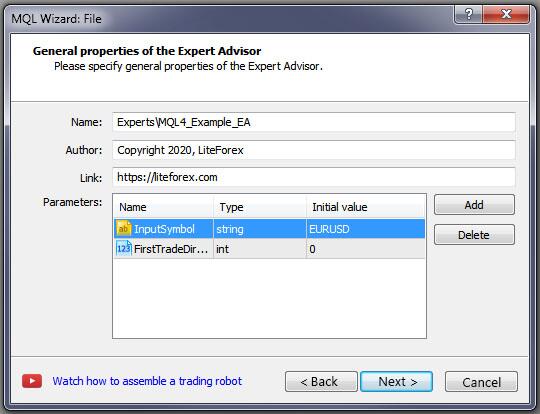
Task: Go to the Next wizard step
Action: click(x=396, y=381)
